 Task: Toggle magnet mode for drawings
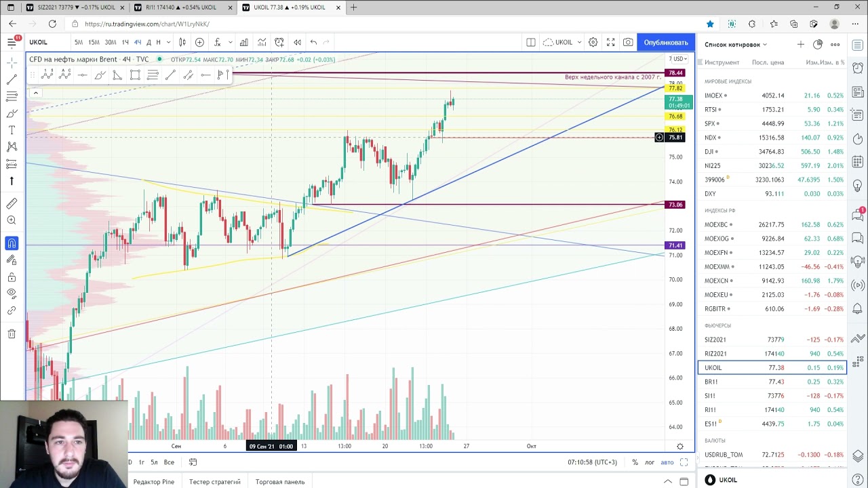point(12,243)
